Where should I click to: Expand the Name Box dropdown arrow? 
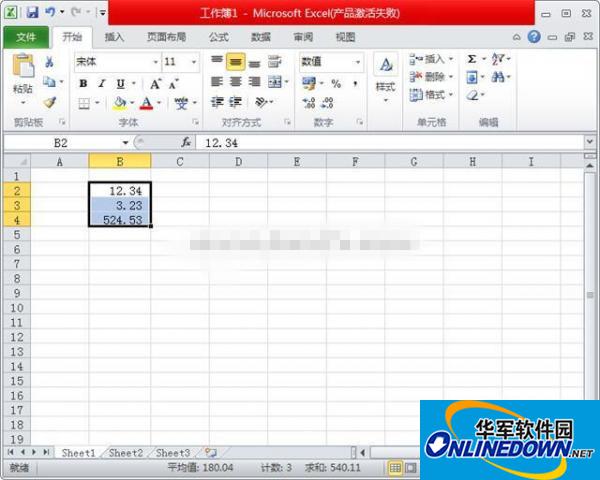pos(125,143)
